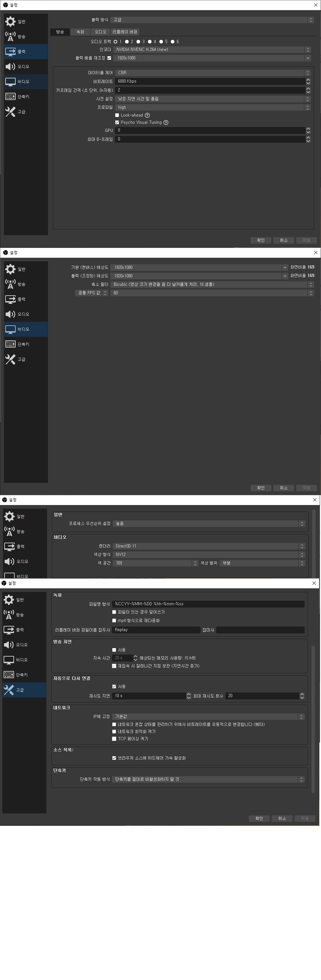Open 일반 gear icon in the 녹화/네트워크 Advanced window

click(x=9, y=599)
